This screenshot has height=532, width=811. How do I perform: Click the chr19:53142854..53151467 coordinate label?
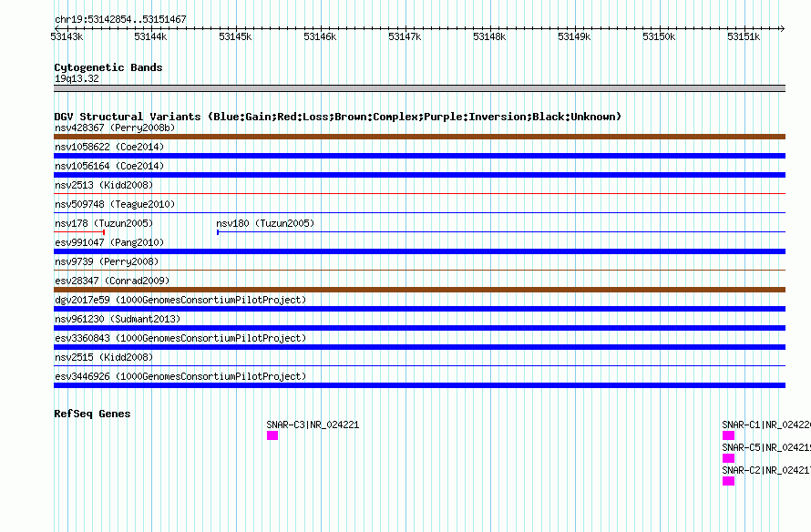click(120, 20)
